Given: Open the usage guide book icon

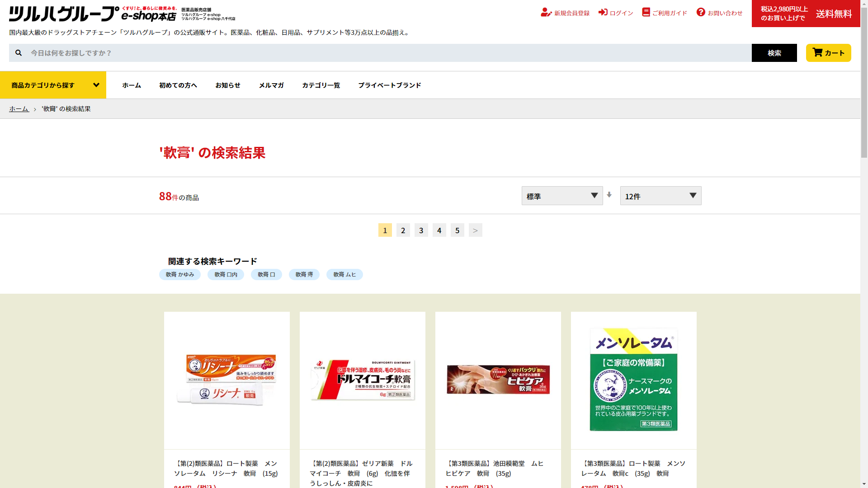Looking at the screenshot, I should (x=646, y=12).
